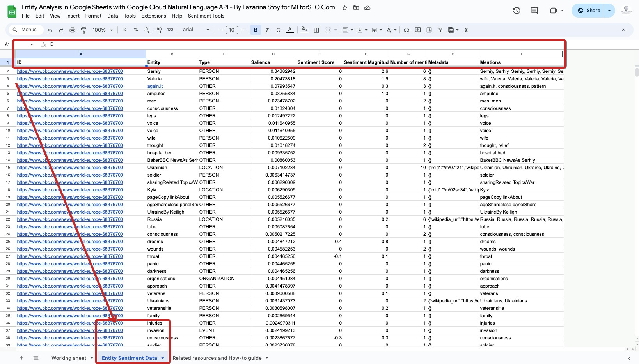Open the Insert menu
Viewport: 639px width, 364px height.
tap(73, 16)
